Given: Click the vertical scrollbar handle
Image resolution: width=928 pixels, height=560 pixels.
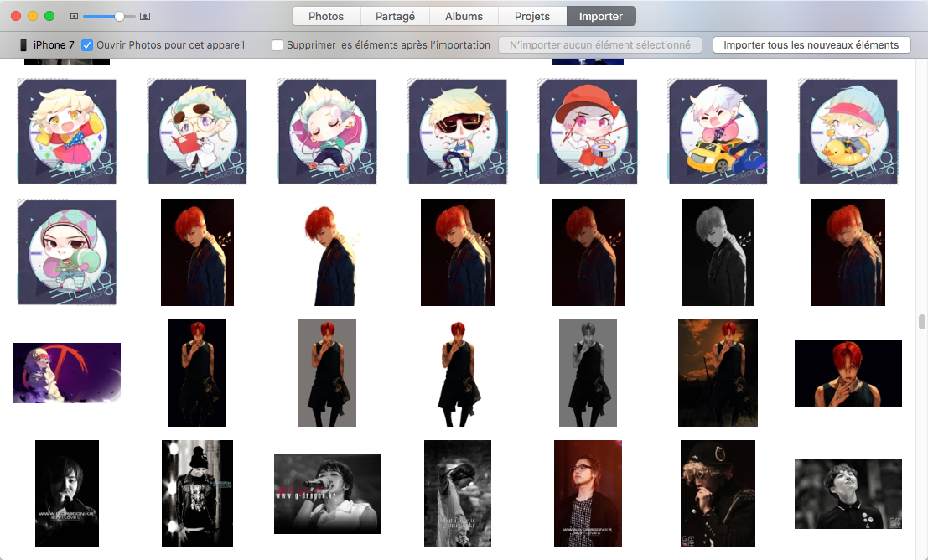Looking at the screenshot, I should [x=921, y=322].
